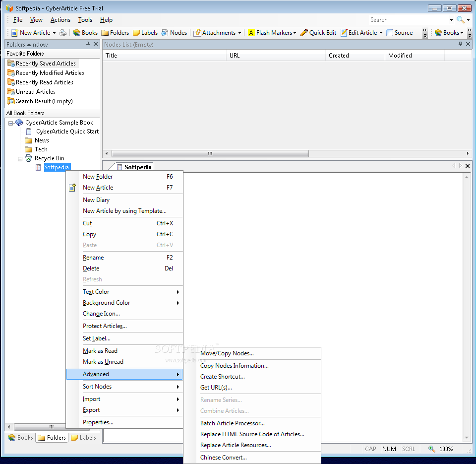Go to next article tab arrow

461,166
